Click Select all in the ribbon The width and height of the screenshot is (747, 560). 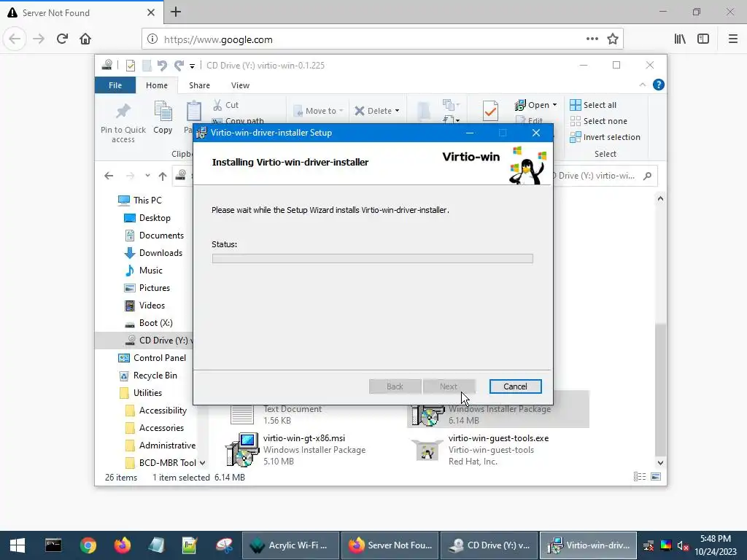tap(593, 105)
